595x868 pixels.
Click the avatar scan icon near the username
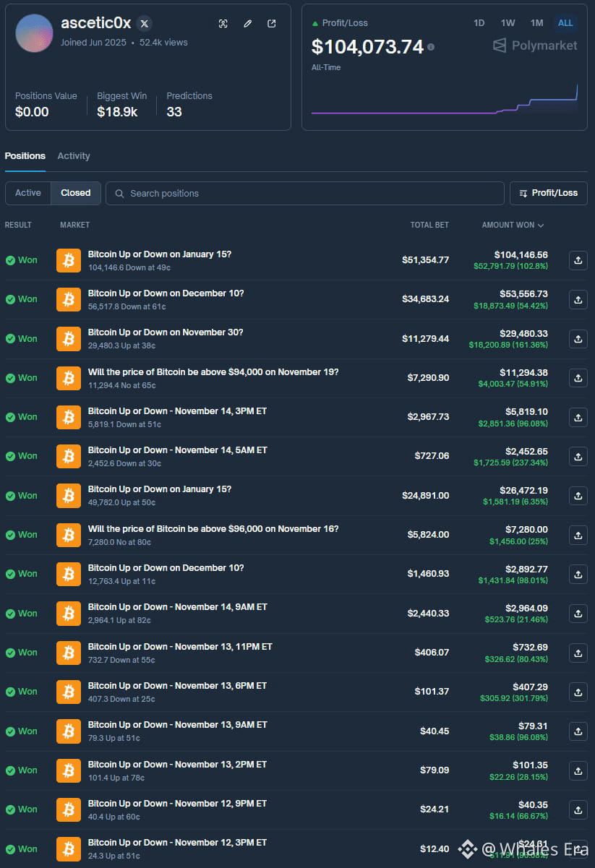pos(223,23)
